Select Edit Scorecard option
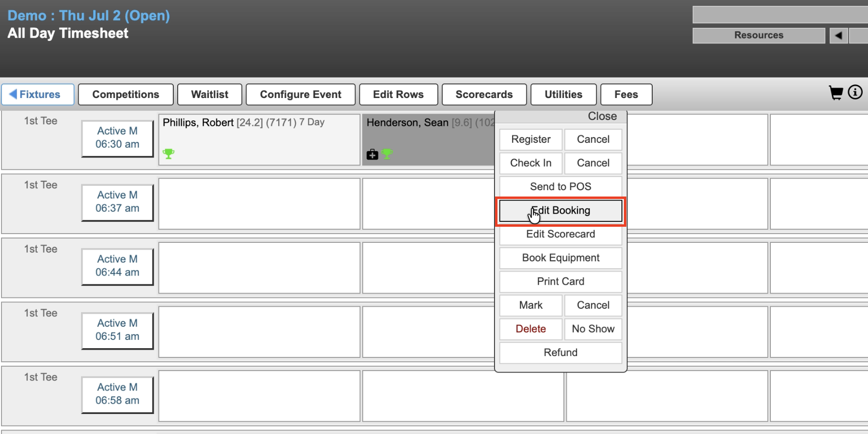The height and width of the screenshot is (434, 868). 560,234
